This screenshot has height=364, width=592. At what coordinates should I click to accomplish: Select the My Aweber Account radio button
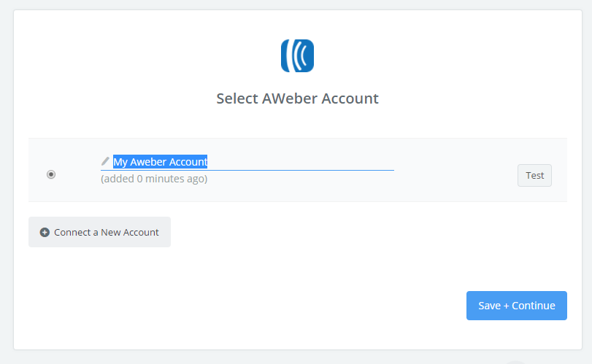51,174
